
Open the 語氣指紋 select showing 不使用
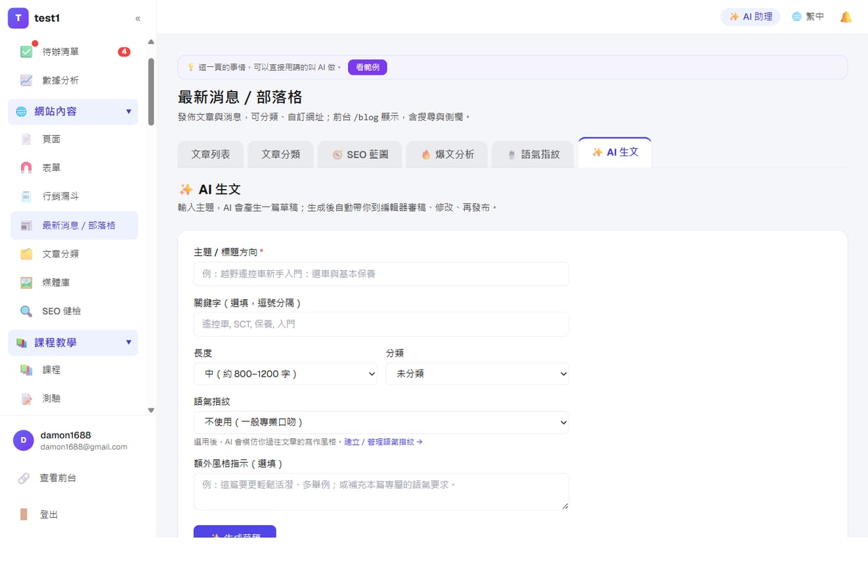pos(381,423)
